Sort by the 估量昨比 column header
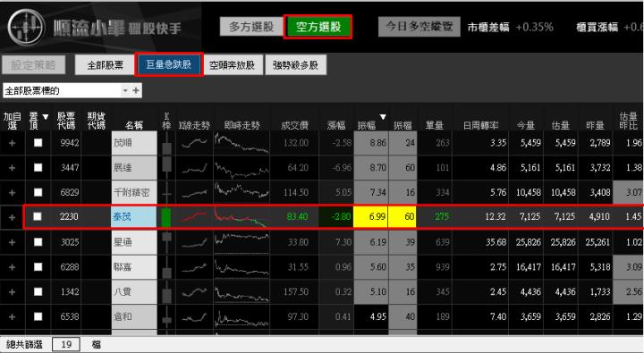This screenshot has height=353, width=644. 628,121
